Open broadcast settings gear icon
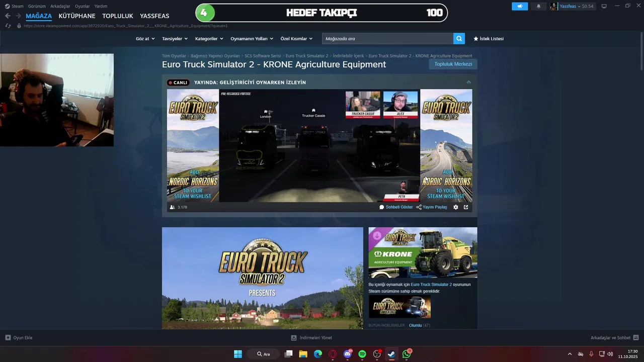The image size is (644, 362). tap(456, 207)
